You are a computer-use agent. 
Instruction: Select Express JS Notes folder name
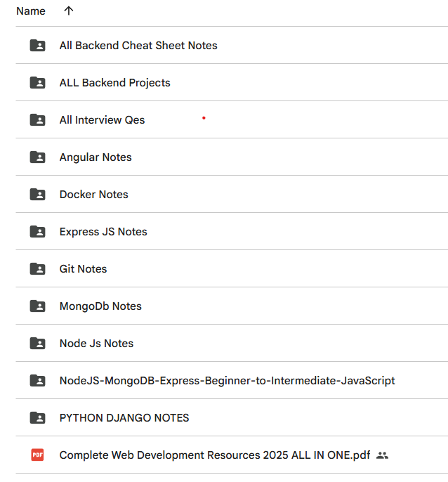coord(103,232)
